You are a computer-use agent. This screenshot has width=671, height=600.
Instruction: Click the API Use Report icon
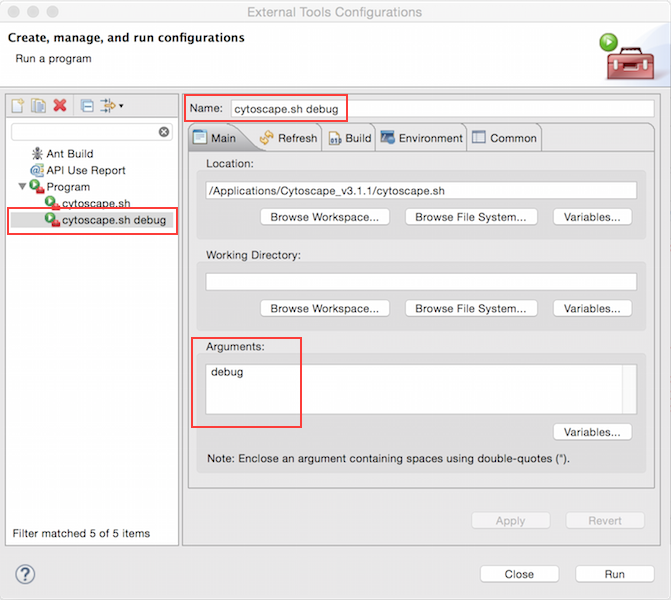click(37, 170)
